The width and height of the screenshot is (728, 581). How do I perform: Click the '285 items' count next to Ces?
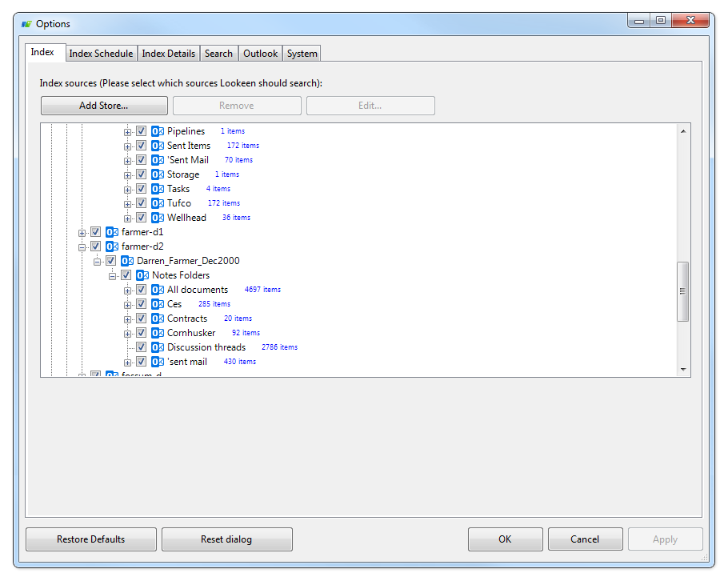(214, 304)
